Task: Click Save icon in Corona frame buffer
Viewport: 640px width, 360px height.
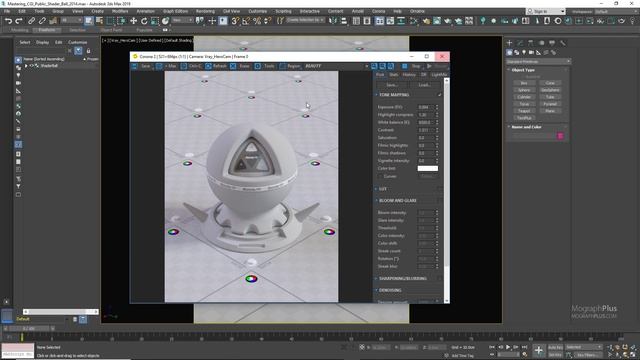Action: coord(135,66)
